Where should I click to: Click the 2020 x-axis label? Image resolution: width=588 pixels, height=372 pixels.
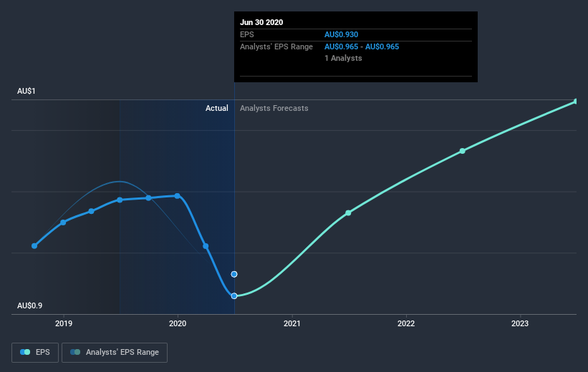pos(178,323)
